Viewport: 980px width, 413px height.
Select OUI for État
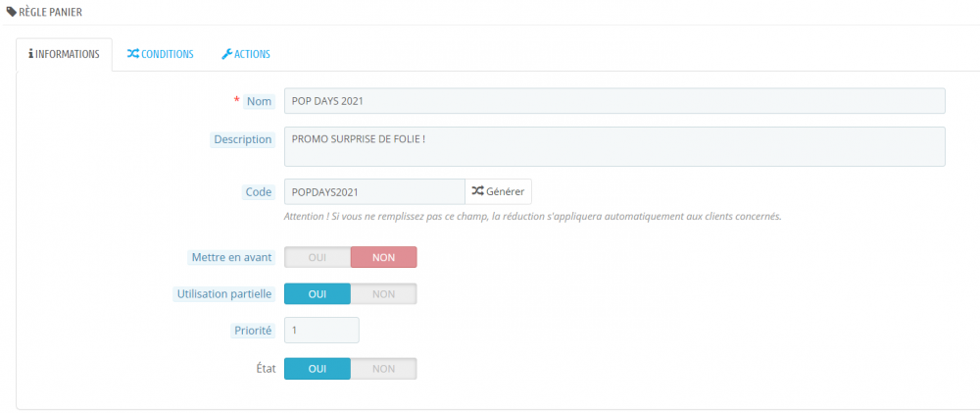(x=318, y=369)
